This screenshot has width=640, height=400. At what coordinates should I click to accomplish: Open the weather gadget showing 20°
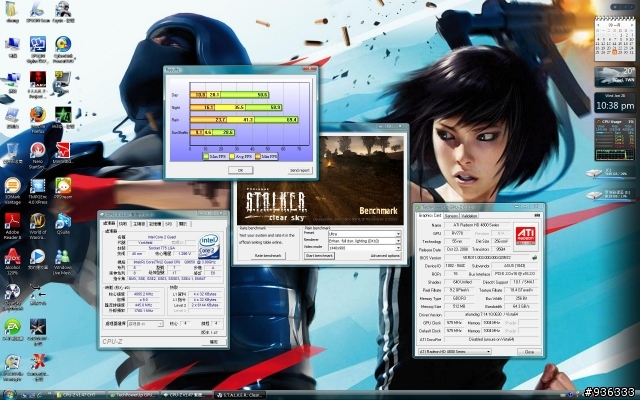[615, 77]
